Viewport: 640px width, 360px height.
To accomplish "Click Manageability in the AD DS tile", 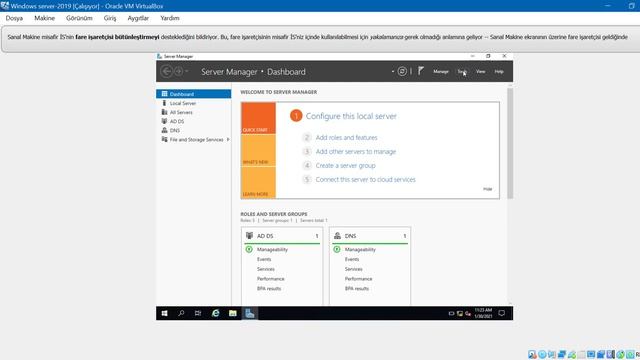I will tap(272, 249).
